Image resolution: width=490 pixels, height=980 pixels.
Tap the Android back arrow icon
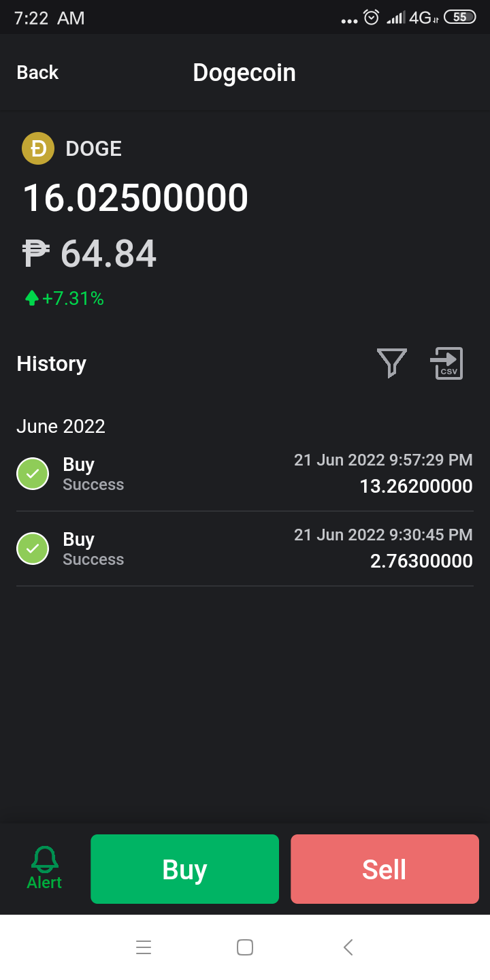[x=348, y=947]
